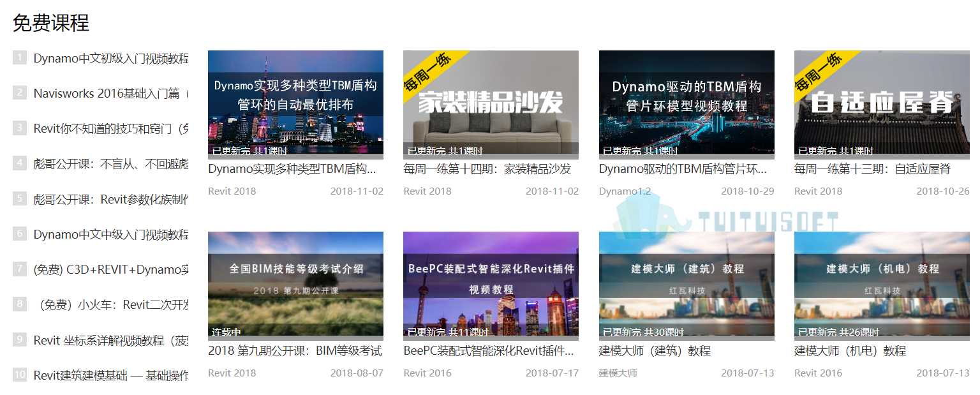
Task: Open 建模大师（建筑）教程 thumbnail
Action: [687, 286]
